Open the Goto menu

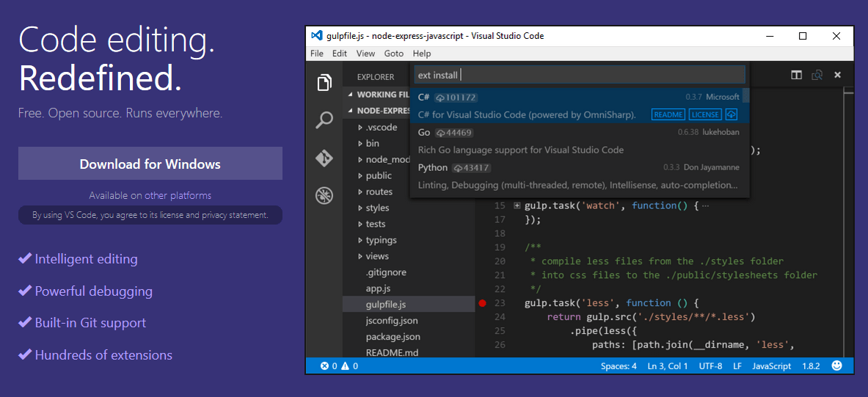coord(393,54)
